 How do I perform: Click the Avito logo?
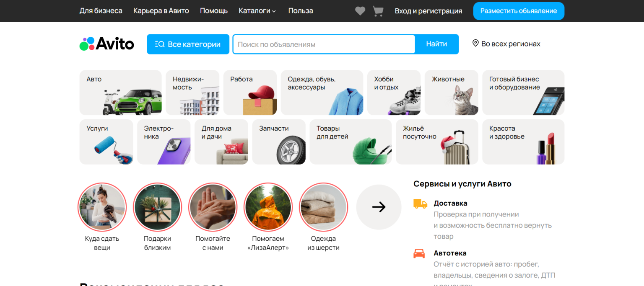click(107, 44)
